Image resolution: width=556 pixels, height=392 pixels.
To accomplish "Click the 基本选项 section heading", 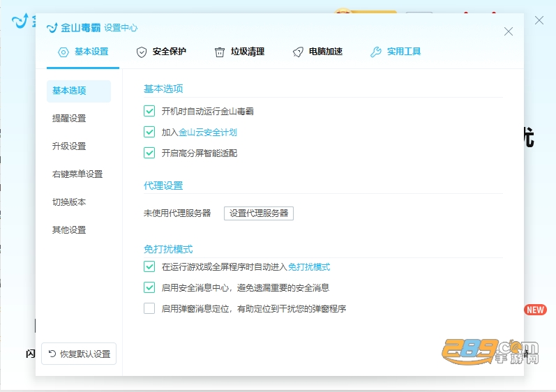I will (x=163, y=89).
